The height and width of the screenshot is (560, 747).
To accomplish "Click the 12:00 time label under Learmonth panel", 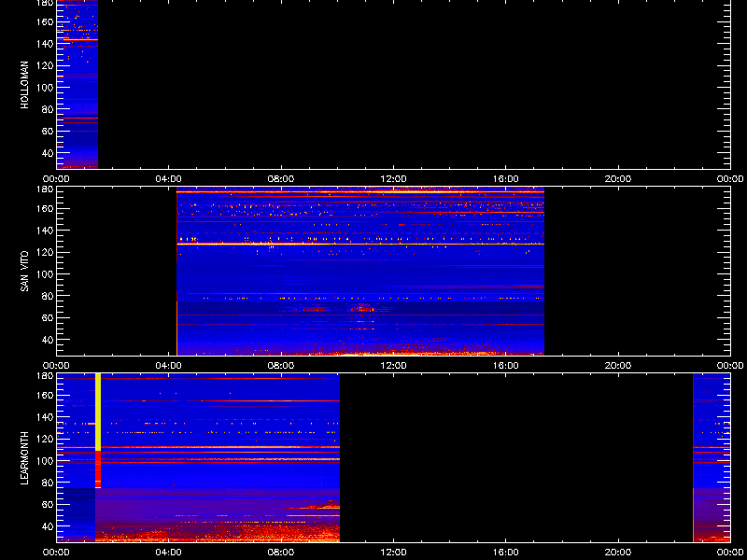I will (x=393, y=553).
